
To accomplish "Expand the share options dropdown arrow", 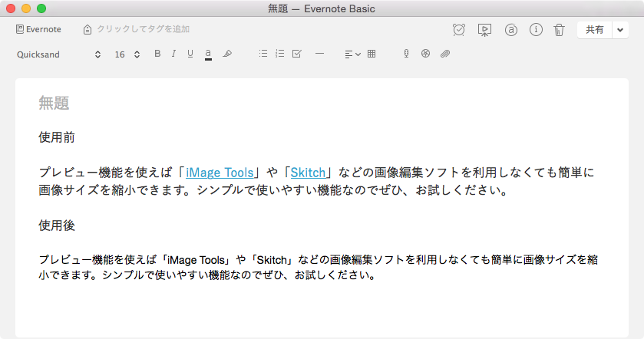I will coord(620,30).
